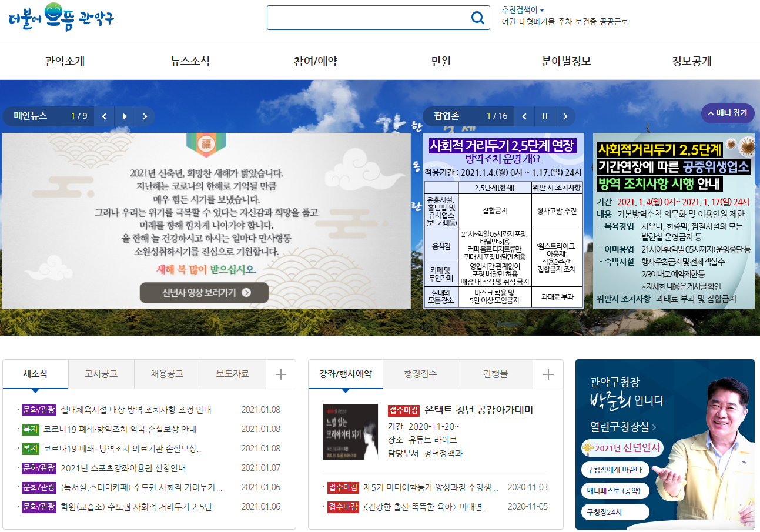Click plus icon beside 보도자료 tab
Viewport: 760px width, 532px height.
coord(281,374)
